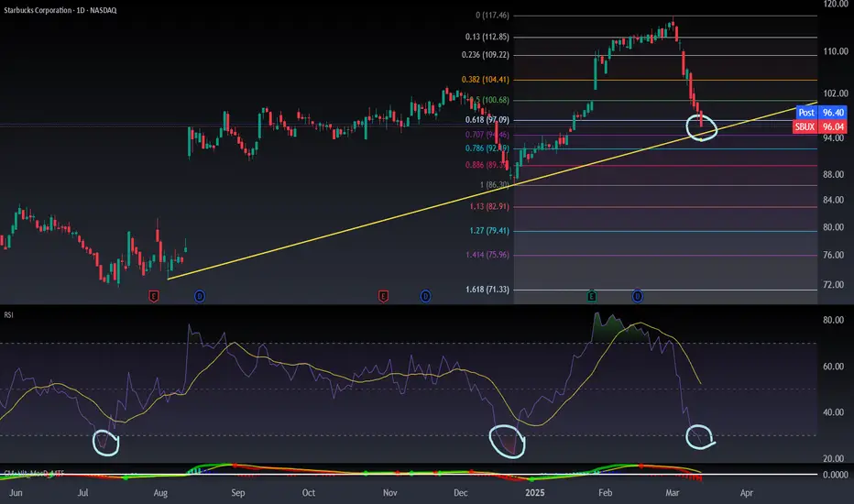
Task: Click Aug on the time axis
Action: 160,493
